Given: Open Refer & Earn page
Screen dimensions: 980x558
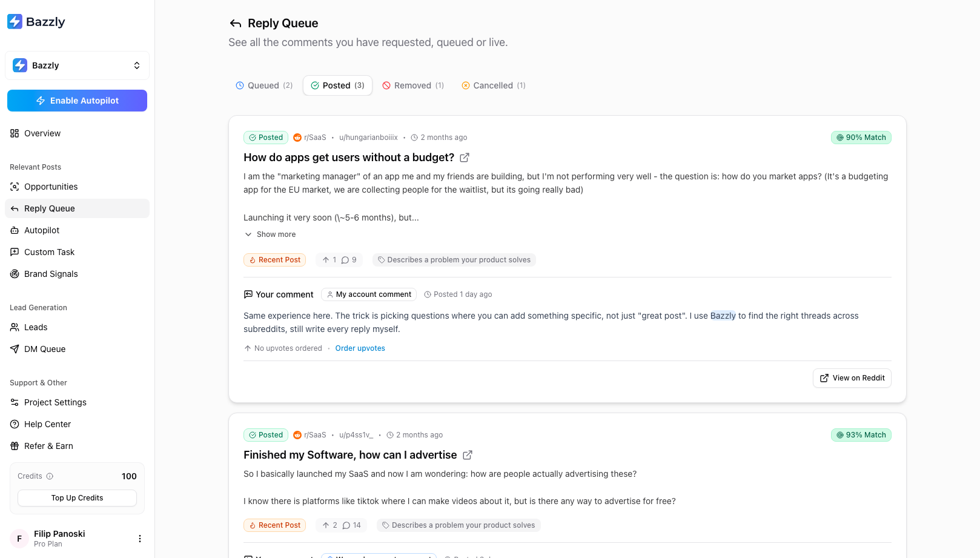Looking at the screenshot, I should coord(77,446).
